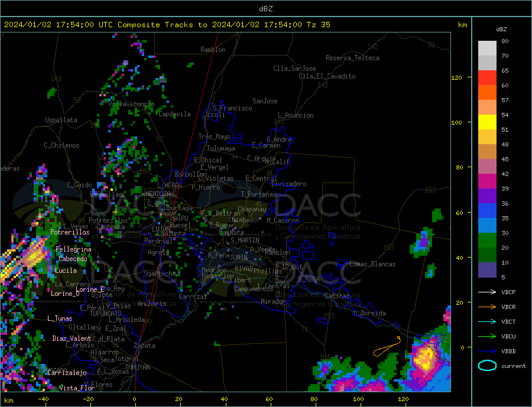The width and height of the screenshot is (532, 407).
Task: Click the S_Francisco label
Action: pos(232,108)
